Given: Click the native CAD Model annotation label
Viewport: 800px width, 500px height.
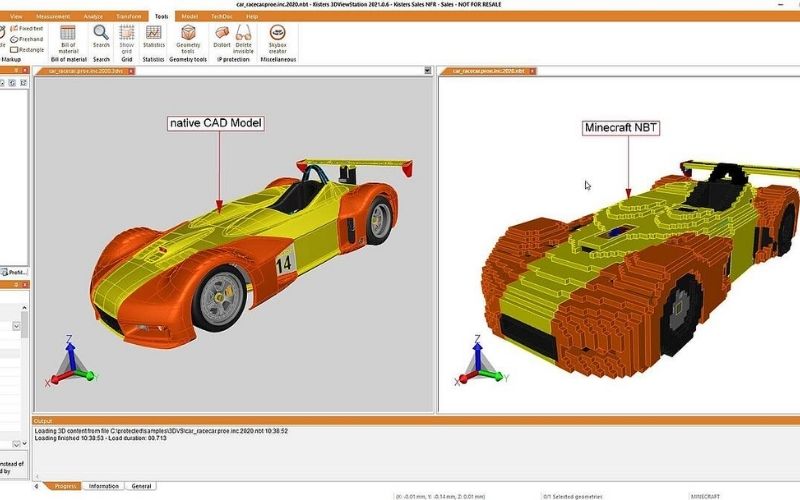Looking at the screenshot, I should click(216, 123).
